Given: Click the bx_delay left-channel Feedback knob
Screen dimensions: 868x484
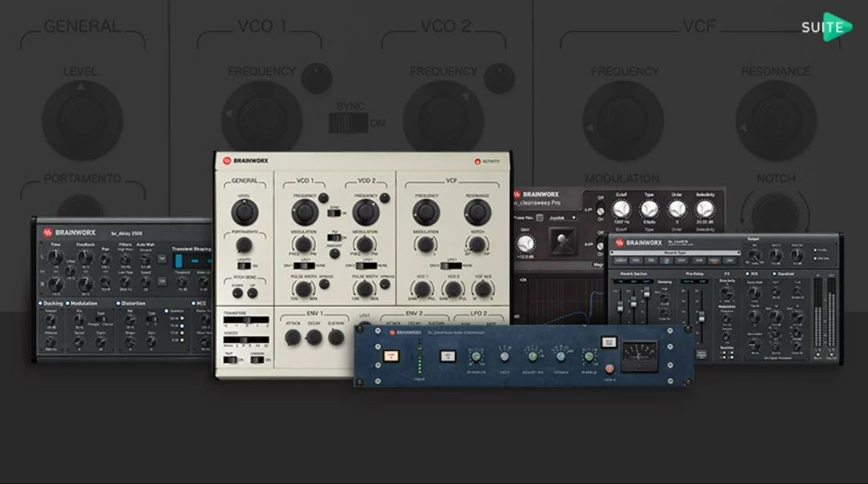Looking at the screenshot, I should [x=85, y=257].
